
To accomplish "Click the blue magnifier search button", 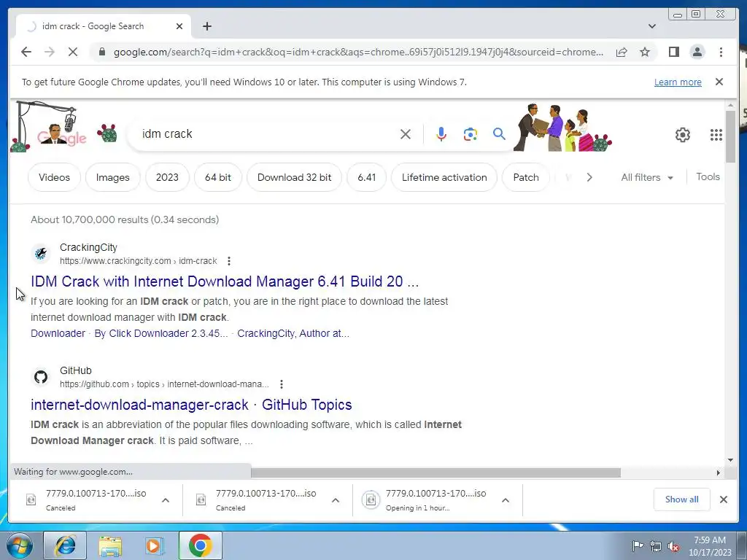I will pos(499,134).
